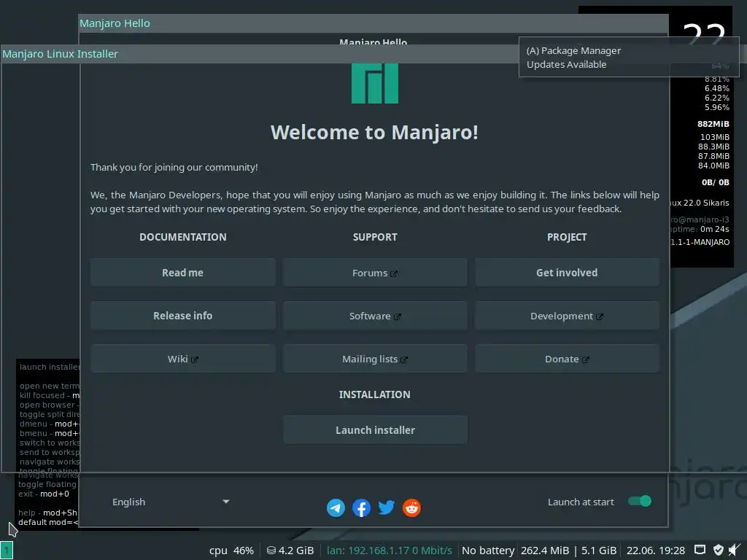Open the Twitter social link icon
The width and height of the screenshot is (747, 560).
point(387,507)
